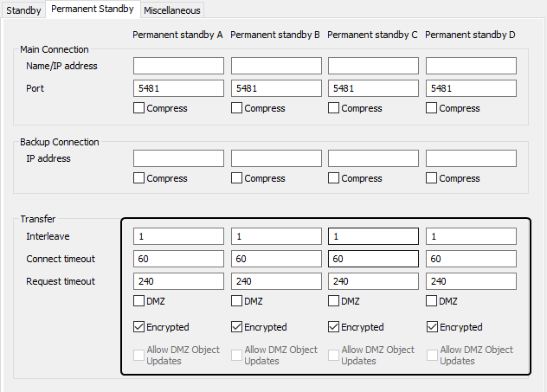
Task: Click Interleave field for Permanent standby A
Action: click(178, 236)
